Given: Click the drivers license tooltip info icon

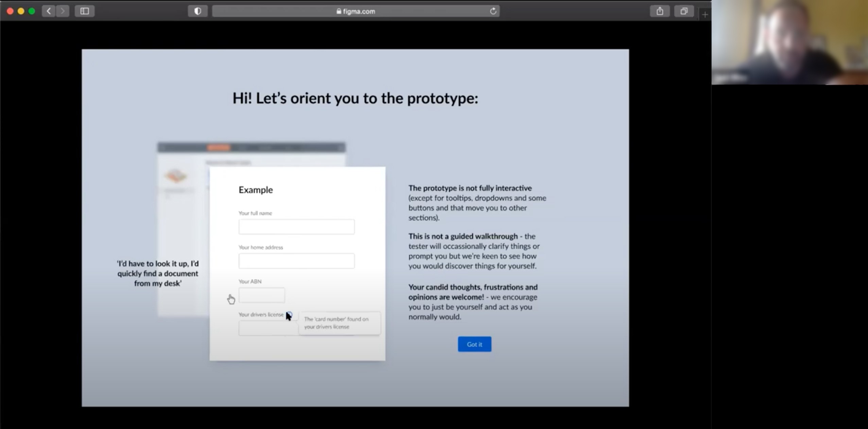Looking at the screenshot, I should (x=290, y=314).
